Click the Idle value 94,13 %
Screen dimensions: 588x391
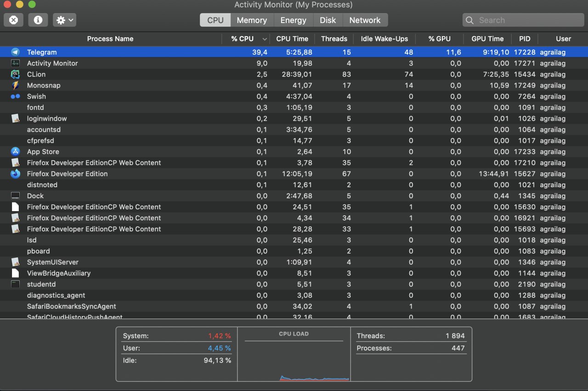point(217,361)
